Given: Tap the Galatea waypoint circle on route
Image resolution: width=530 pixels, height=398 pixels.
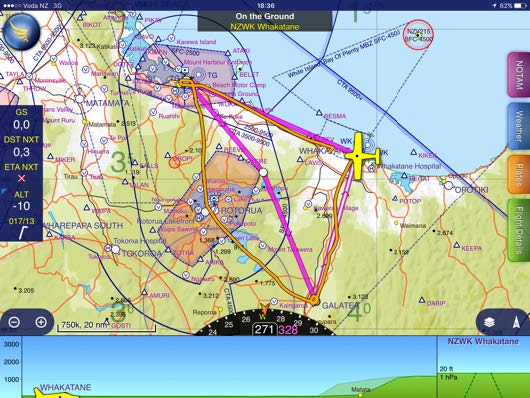Looking at the screenshot, I should (314, 300).
